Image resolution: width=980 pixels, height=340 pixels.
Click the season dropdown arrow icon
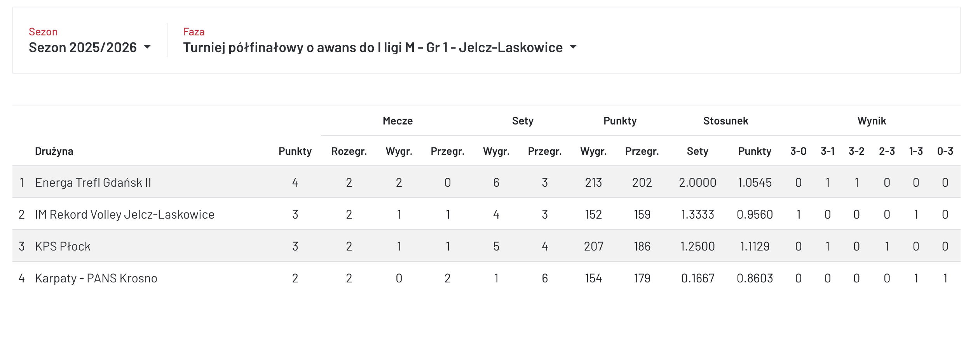click(x=147, y=47)
